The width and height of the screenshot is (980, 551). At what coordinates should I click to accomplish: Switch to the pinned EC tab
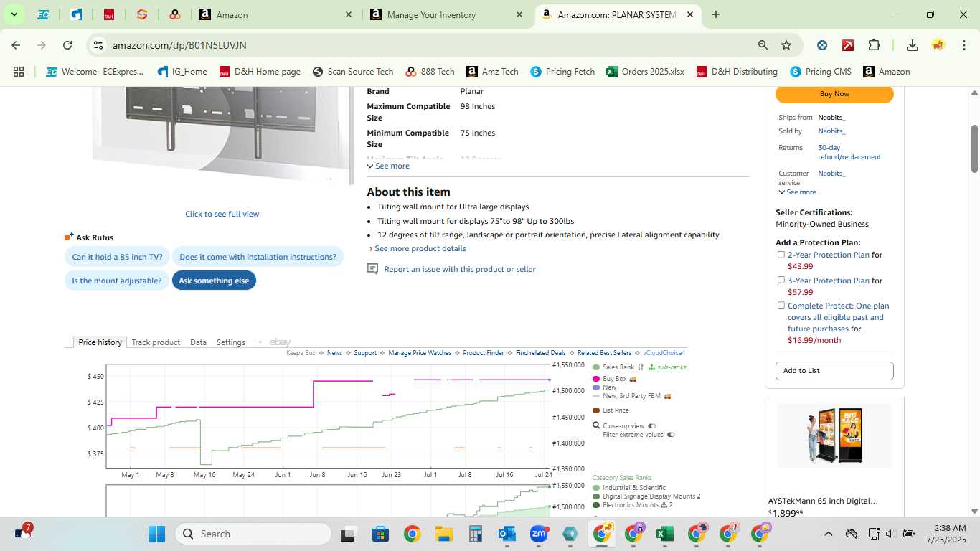pyautogui.click(x=43, y=14)
